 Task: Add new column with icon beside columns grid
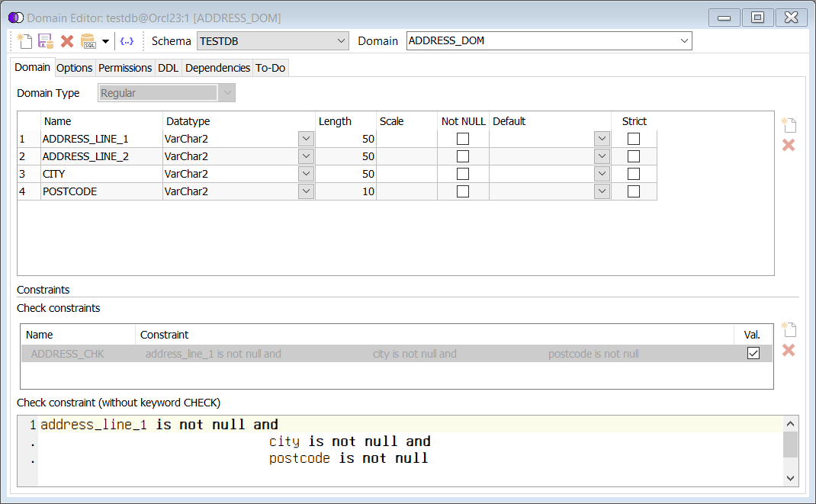coord(789,125)
